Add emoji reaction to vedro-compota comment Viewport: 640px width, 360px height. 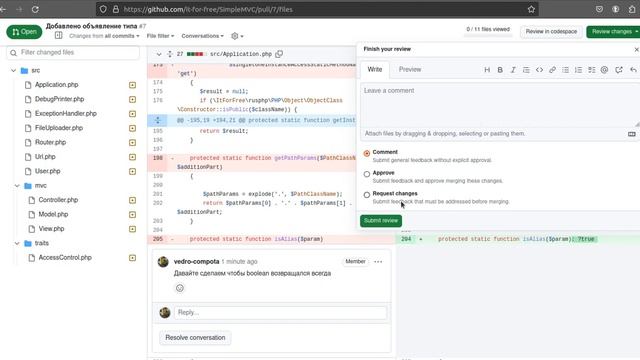tap(180, 288)
